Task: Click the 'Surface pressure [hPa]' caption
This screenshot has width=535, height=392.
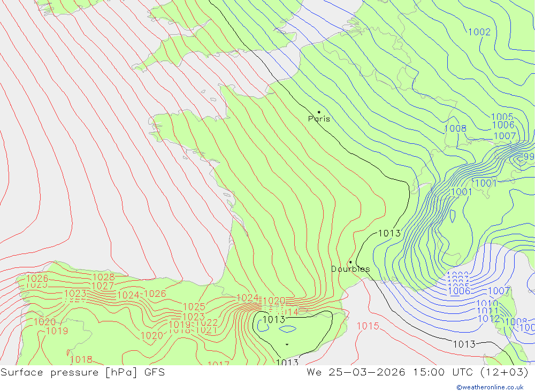Action: pos(69,372)
